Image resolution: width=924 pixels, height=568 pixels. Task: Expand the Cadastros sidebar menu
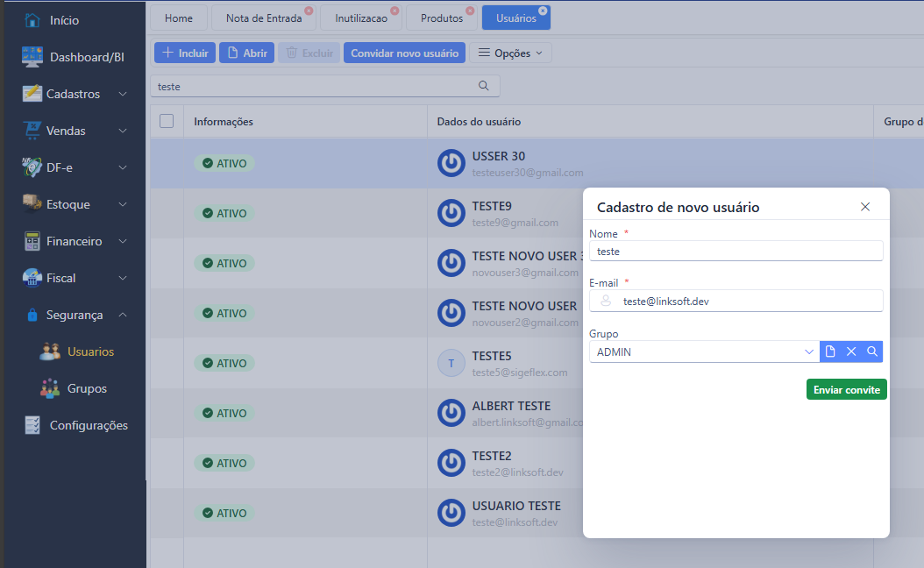[123, 94]
